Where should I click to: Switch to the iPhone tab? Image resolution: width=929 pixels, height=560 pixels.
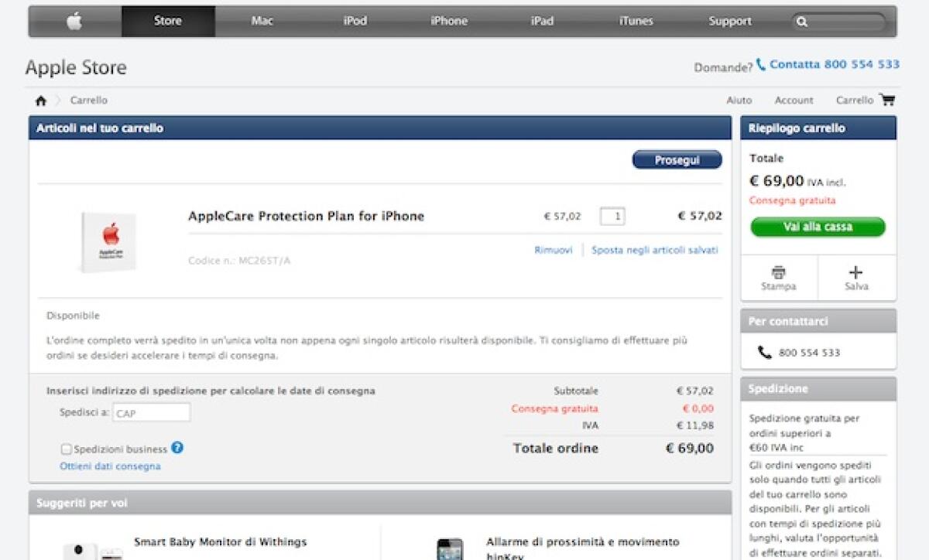449,22
